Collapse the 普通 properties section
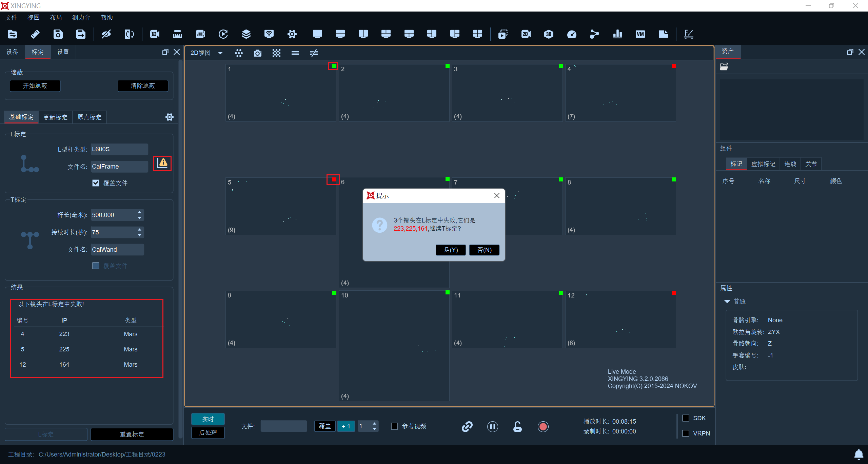 coord(727,301)
